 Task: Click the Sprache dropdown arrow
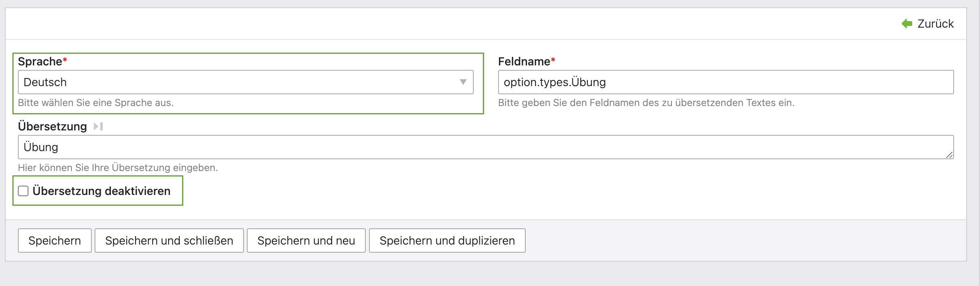click(463, 82)
